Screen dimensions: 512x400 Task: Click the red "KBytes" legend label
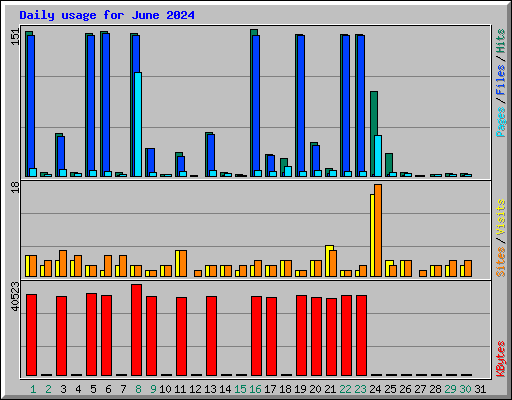(500, 359)
